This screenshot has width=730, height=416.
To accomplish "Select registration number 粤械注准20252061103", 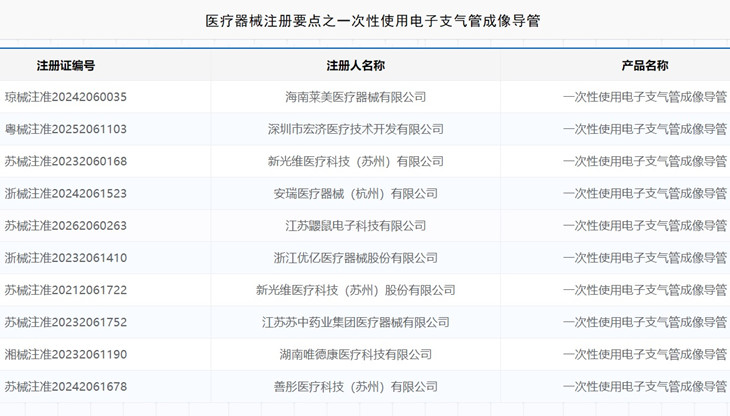I will tap(66, 129).
